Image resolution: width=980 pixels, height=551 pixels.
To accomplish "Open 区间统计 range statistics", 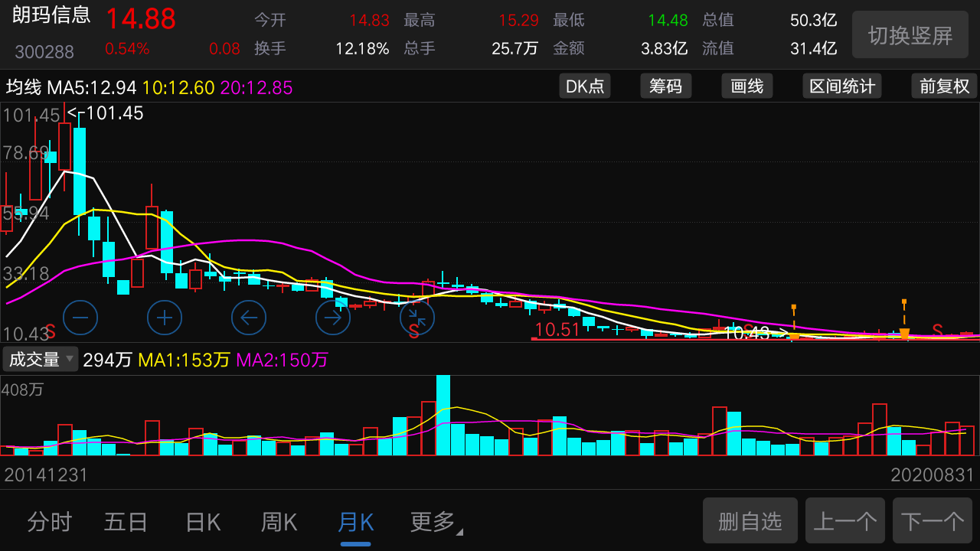I will tap(842, 86).
